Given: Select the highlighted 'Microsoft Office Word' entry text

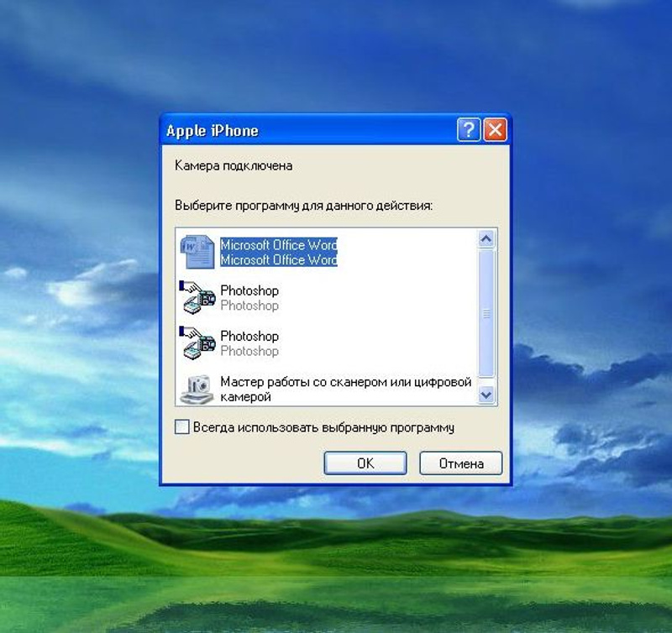Looking at the screenshot, I should (x=279, y=252).
